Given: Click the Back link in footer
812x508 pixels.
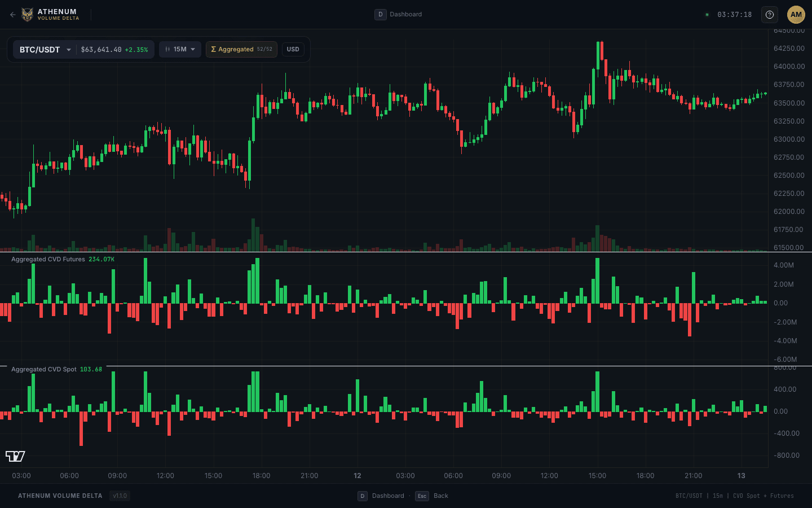Looking at the screenshot, I should (x=441, y=496).
